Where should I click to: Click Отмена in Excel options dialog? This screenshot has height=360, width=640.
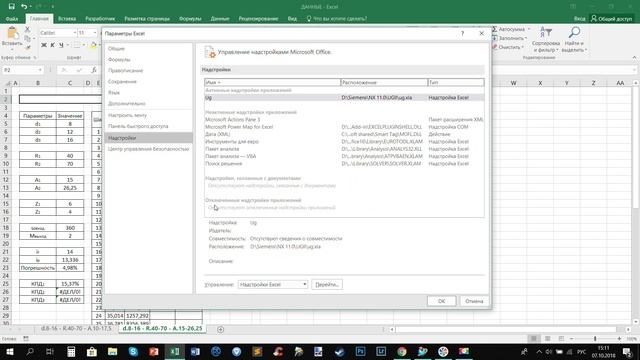tap(474, 301)
